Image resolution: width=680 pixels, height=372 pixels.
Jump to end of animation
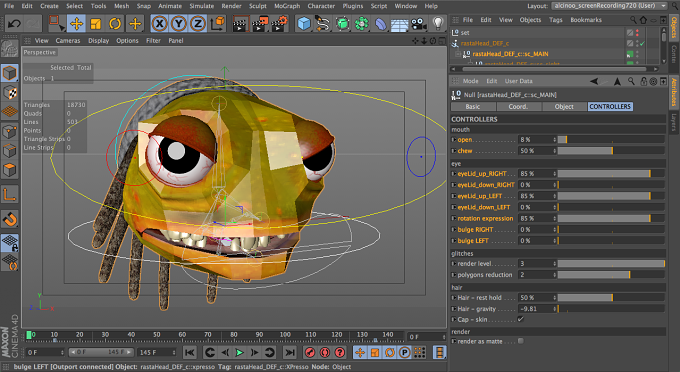[x=290, y=352]
